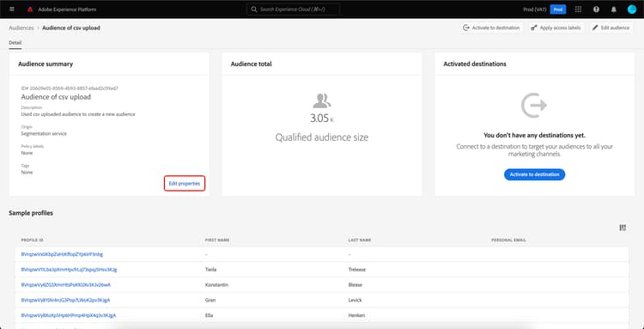
Task: Open profile in Konstantin Blease row
Action: pos(66,284)
